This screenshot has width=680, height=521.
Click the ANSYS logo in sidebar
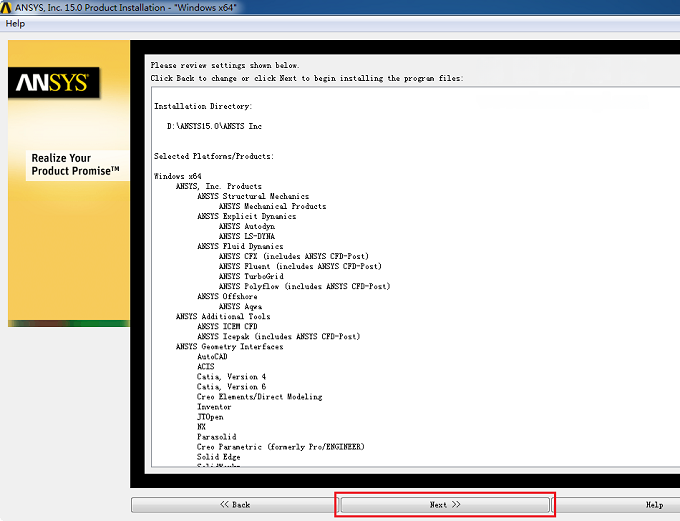(53, 82)
